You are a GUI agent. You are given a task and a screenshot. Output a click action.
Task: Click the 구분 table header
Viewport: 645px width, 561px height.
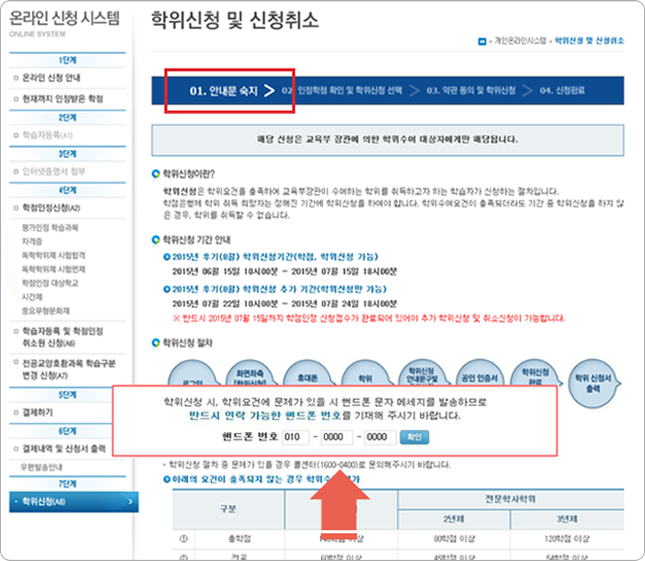[x=228, y=509]
